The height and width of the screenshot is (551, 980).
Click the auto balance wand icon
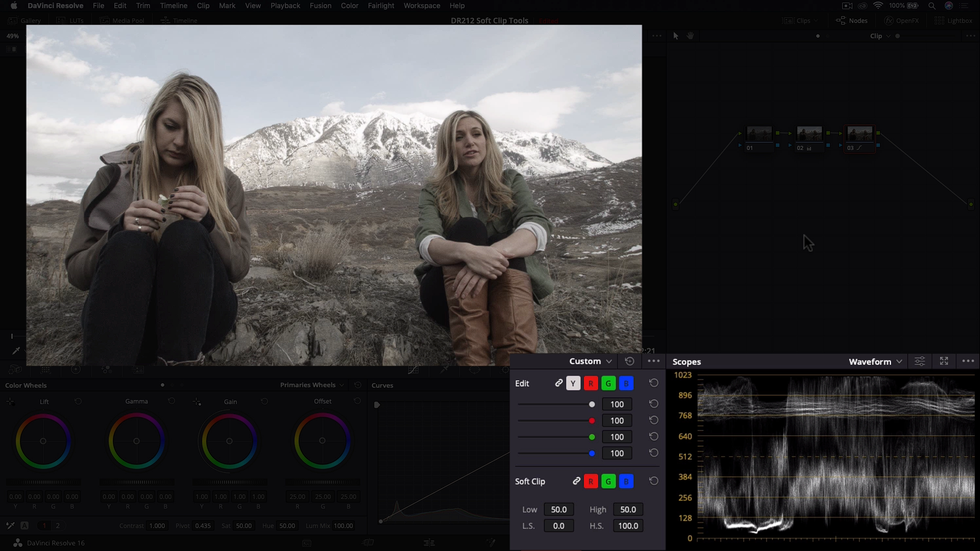coord(10,525)
